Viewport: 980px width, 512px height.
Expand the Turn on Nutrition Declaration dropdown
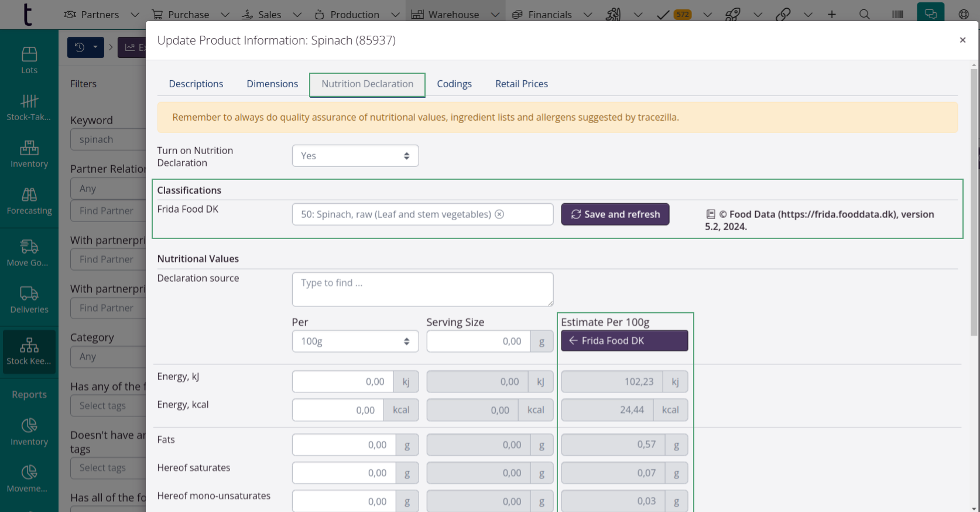pyautogui.click(x=355, y=156)
